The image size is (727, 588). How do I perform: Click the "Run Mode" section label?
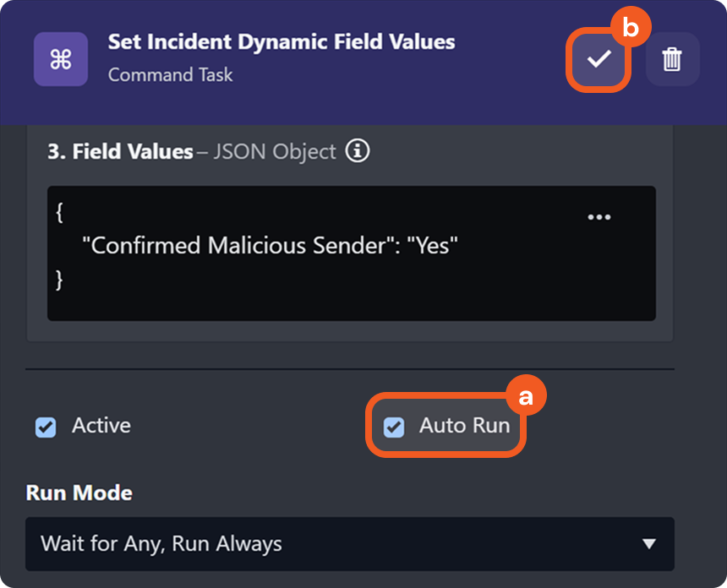point(79,493)
